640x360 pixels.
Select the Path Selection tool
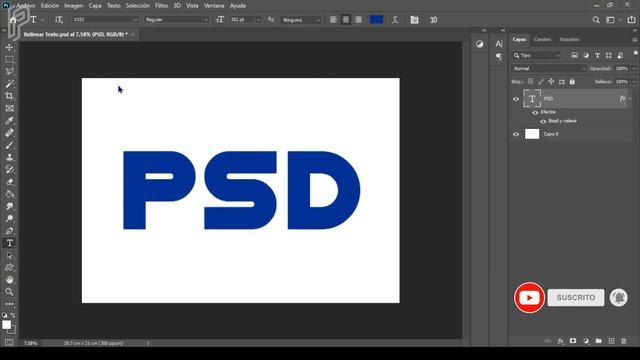tap(9, 256)
